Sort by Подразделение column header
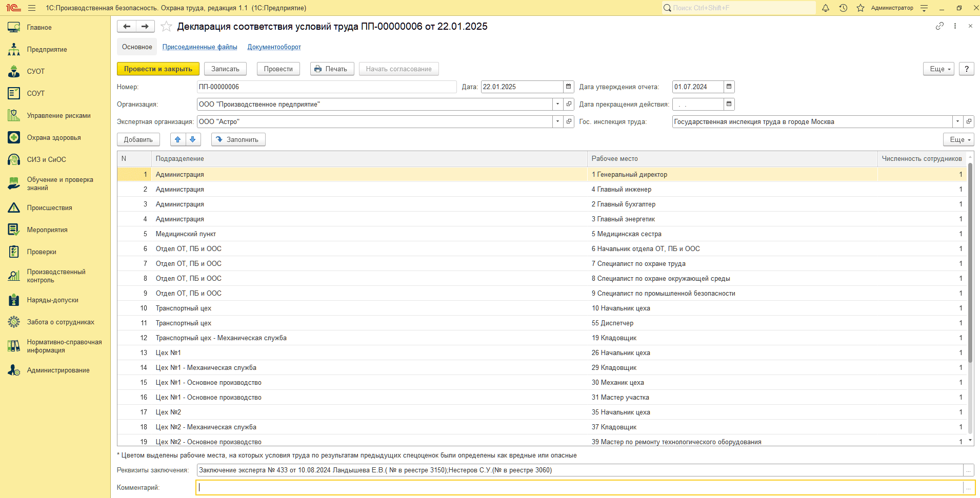 pyautogui.click(x=369, y=159)
